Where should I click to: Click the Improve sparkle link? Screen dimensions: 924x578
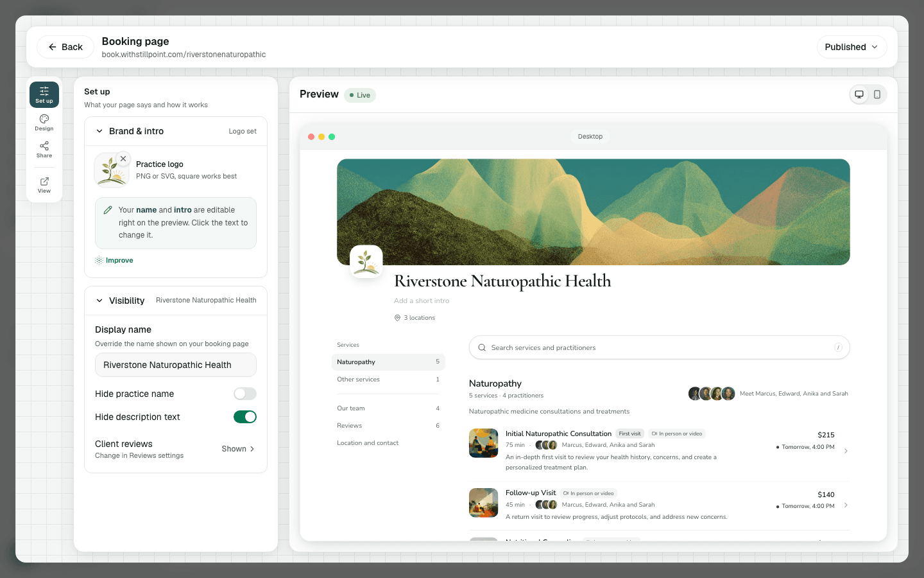(x=114, y=260)
